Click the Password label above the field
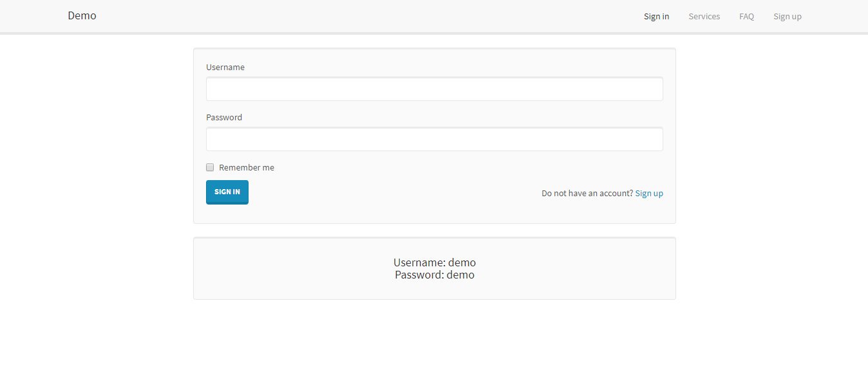This screenshot has width=868, height=366. 224,118
